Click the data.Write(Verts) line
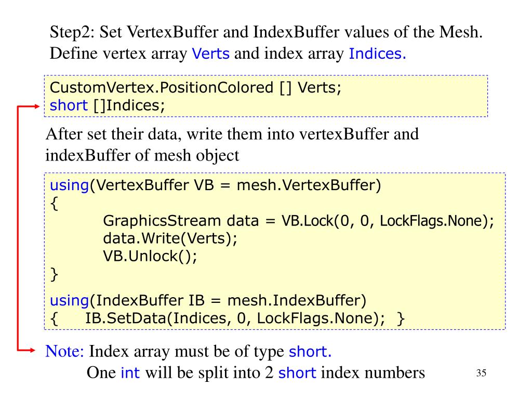This screenshot has height=399, width=532. point(170,238)
